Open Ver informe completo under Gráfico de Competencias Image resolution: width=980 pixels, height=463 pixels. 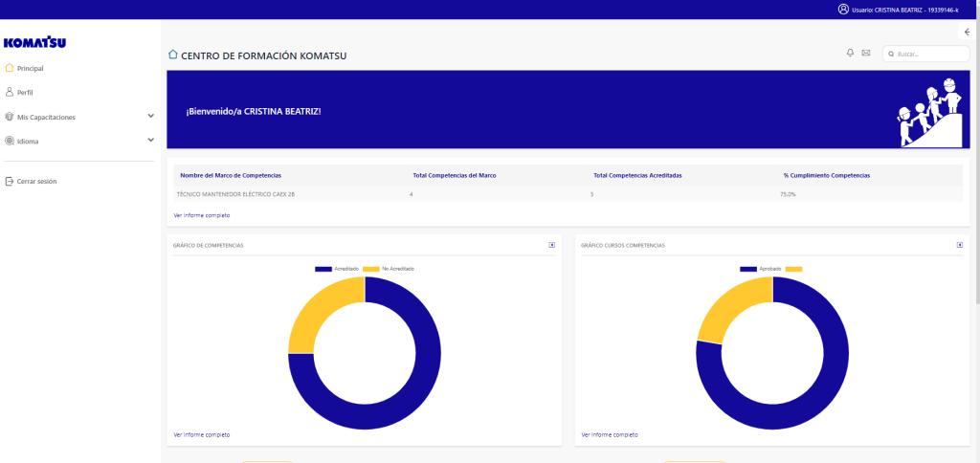pyautogui.click(x=201, y=434)
